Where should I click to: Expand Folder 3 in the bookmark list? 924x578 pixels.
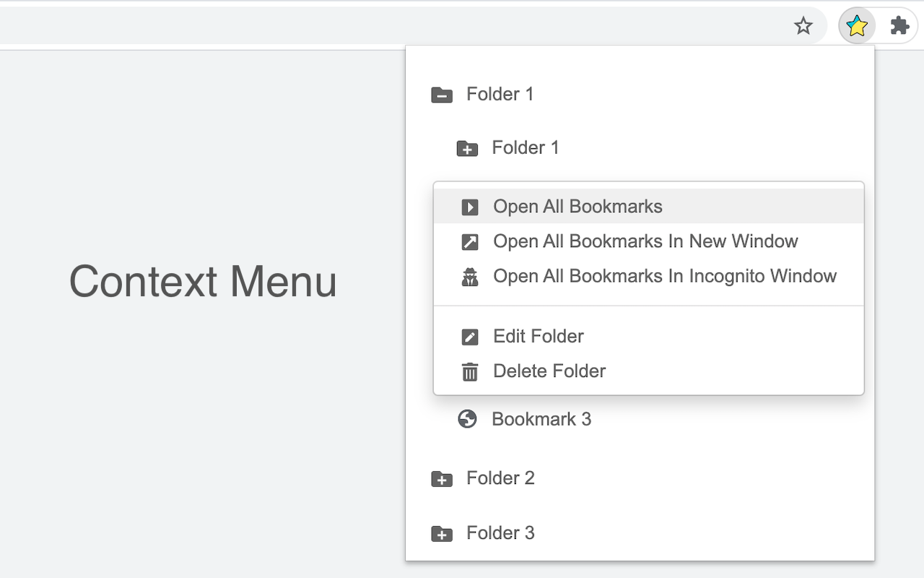click(x=501, y=533)
